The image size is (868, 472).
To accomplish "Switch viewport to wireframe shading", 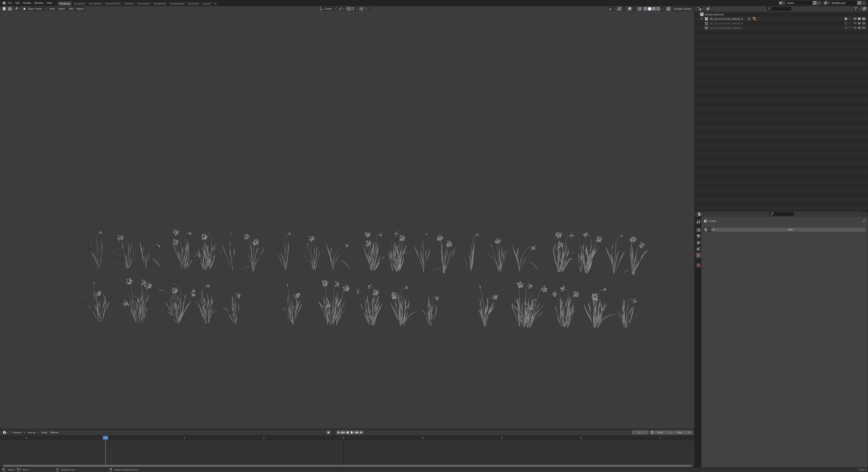I will tap(645, 9).
